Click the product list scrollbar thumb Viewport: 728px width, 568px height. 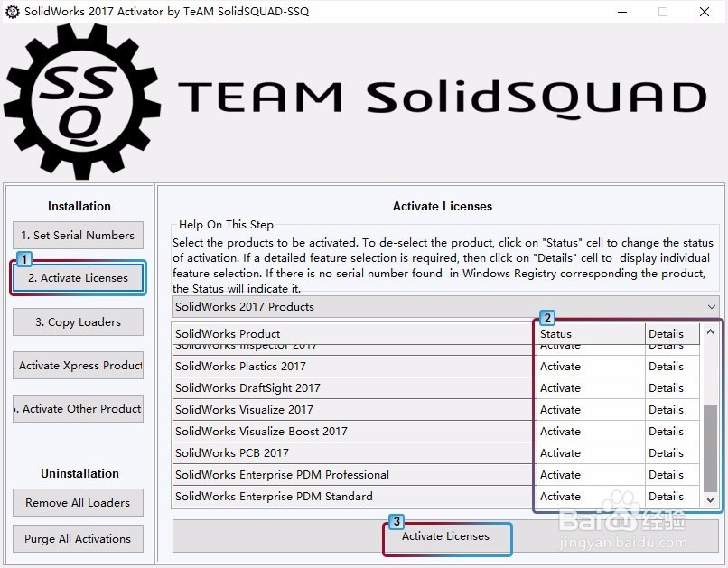pyautogui.click(x=710, y=448)
